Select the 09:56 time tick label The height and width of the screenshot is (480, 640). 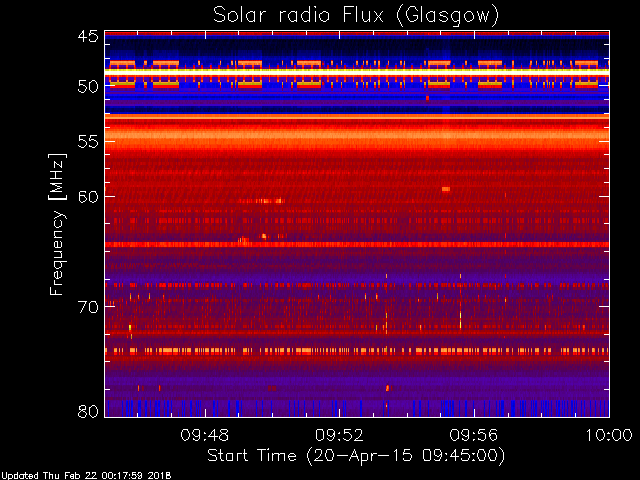click(x=474, y=435)
